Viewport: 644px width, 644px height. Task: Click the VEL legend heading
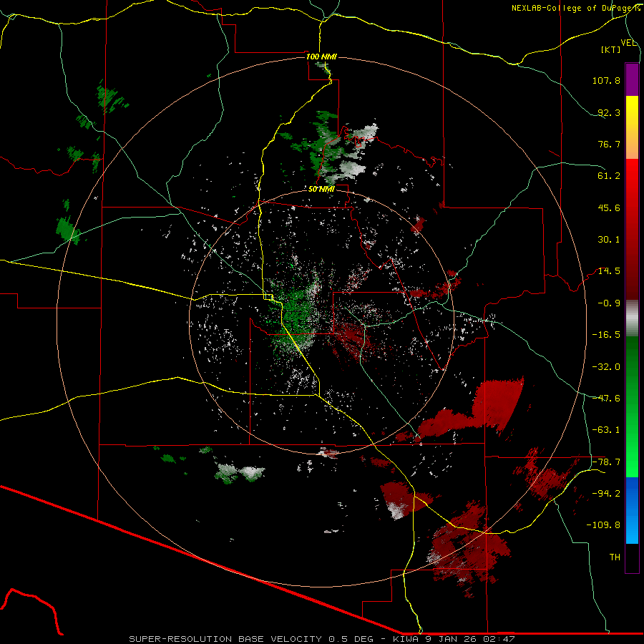pos(629,43)
